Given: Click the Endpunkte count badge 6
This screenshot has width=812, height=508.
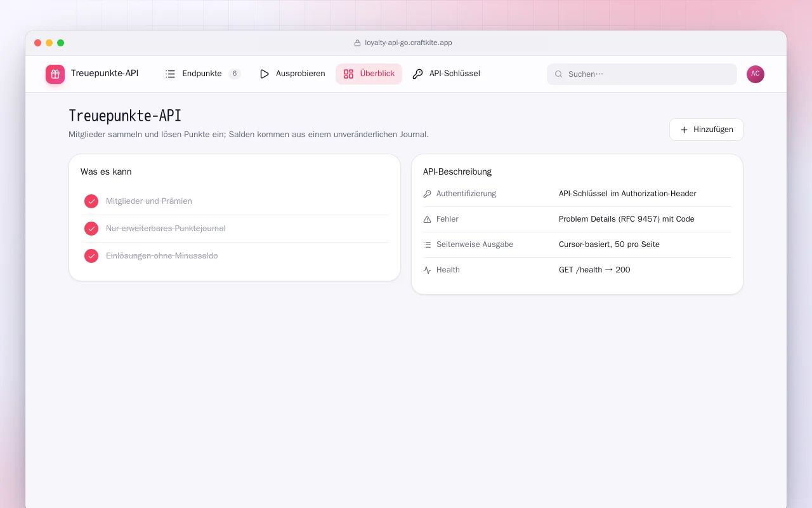Looking at the screenshot, I should (x=235, y=74).
